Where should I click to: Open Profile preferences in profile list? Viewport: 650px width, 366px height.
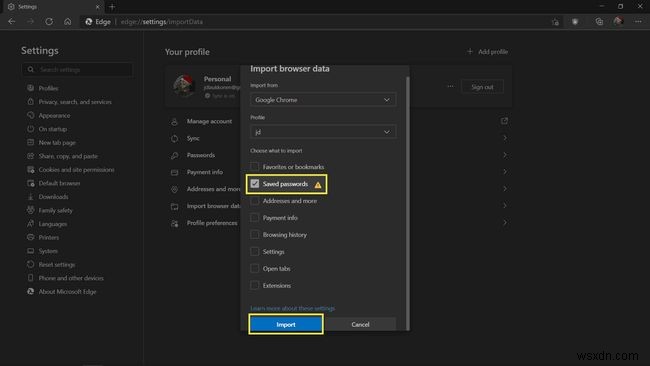click(x=212, y=223)
